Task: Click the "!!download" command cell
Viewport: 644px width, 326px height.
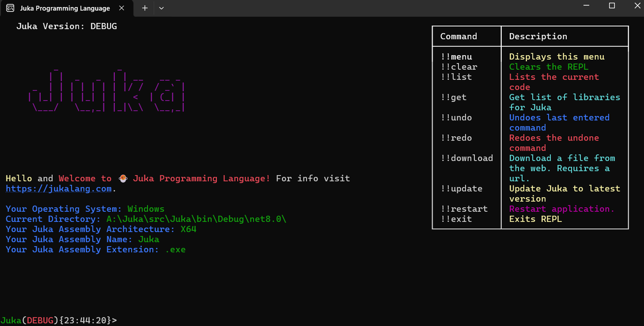Action: point(466,158)
